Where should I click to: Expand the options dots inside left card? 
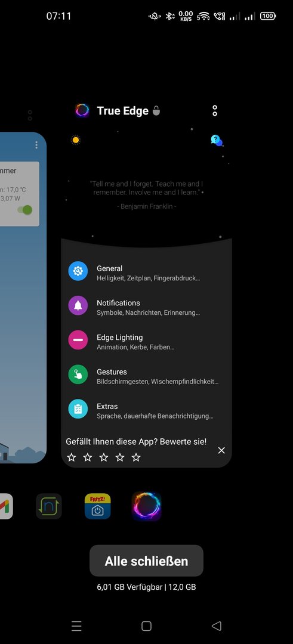tap(36, 145)
